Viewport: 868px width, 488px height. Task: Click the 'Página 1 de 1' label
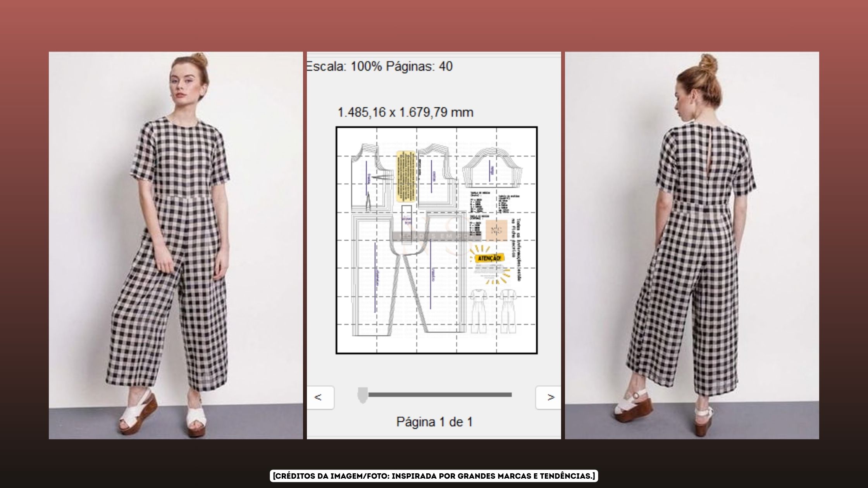pyautogui.click(x=434, y=422)
